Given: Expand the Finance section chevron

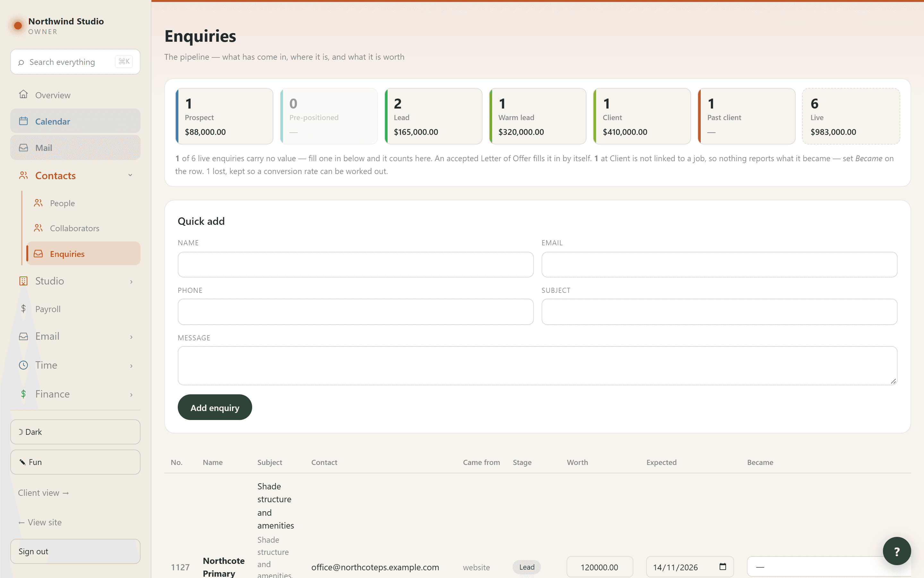Looking at the screenshot, I should point(131,395).
